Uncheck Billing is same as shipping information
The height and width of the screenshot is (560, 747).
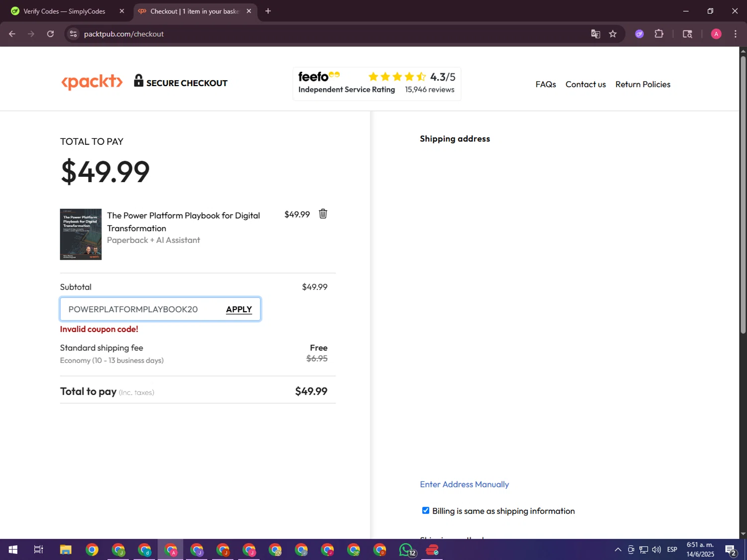(425, 510)
